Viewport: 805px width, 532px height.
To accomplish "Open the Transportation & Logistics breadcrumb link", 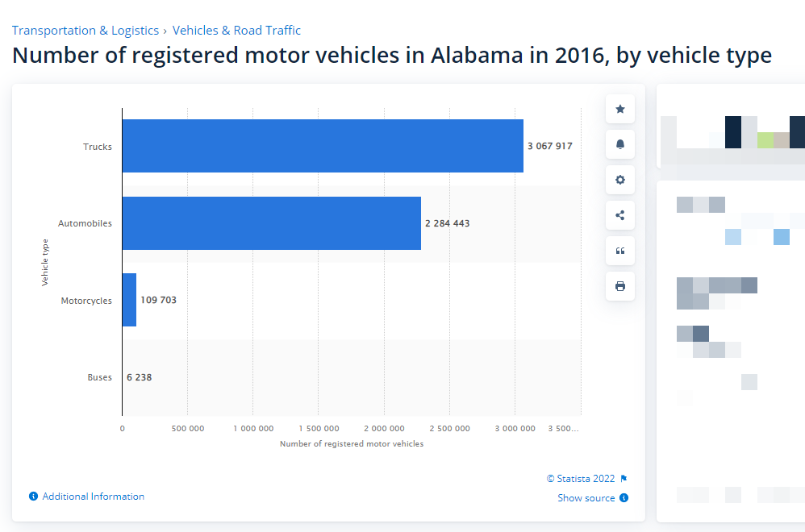I will (85, 30).
